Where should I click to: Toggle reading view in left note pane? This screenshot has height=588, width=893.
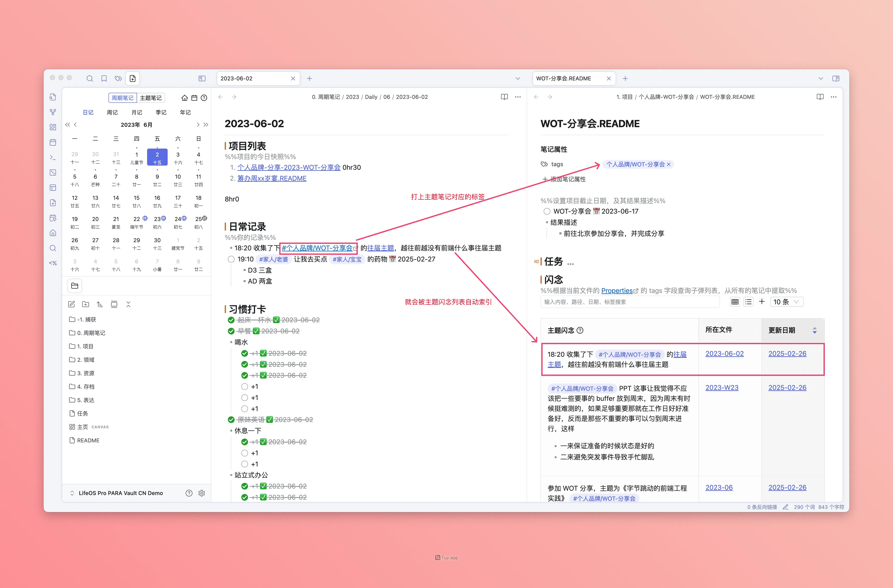tap(504, 97)
